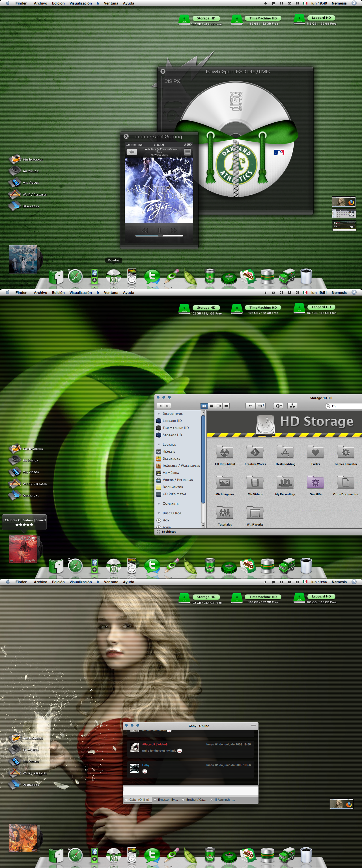Select the CD Rip's Metal folder in icon grid

(225, 452)
